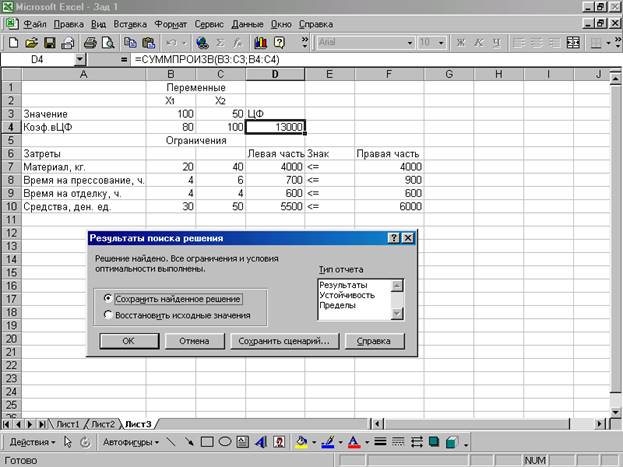This screenshot has height=467, width=623.
Task: Select 'Сохранить найденное решение' radio button
Action: (x=108, y=298)
